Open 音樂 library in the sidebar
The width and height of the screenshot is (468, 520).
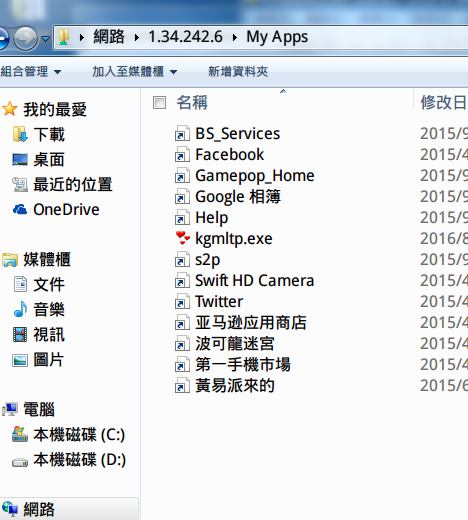point(49,309)
